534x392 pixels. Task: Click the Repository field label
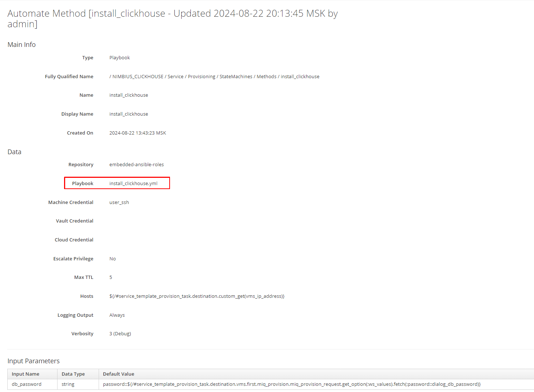click(x=81, y=165)
